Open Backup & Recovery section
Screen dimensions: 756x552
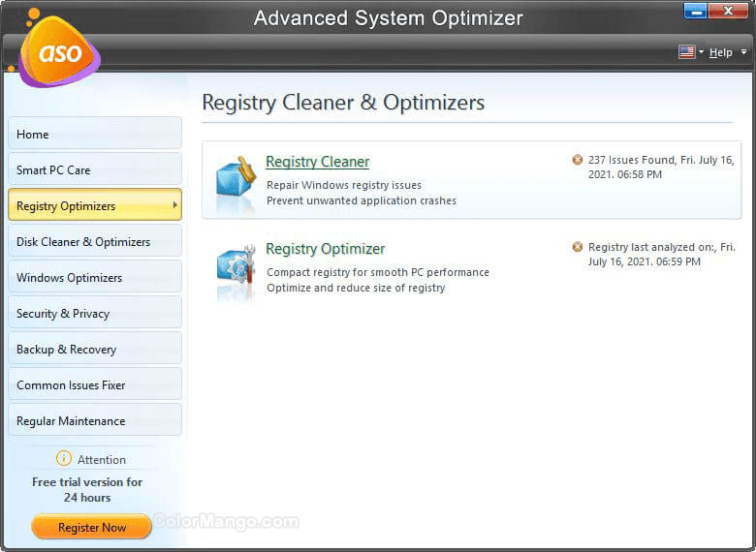coord(94,349)
